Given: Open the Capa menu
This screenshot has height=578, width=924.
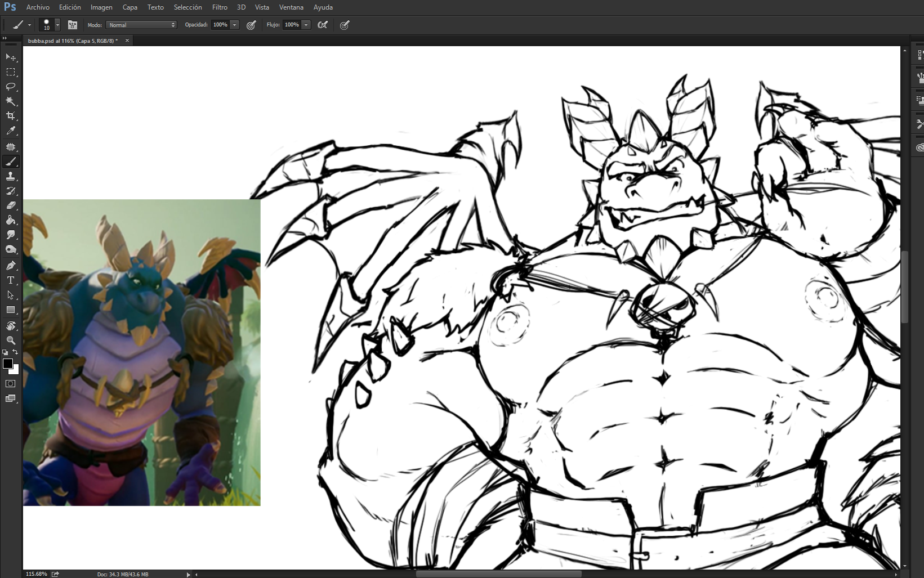Looking at the screenshot, I should click(x=130, y=7).
